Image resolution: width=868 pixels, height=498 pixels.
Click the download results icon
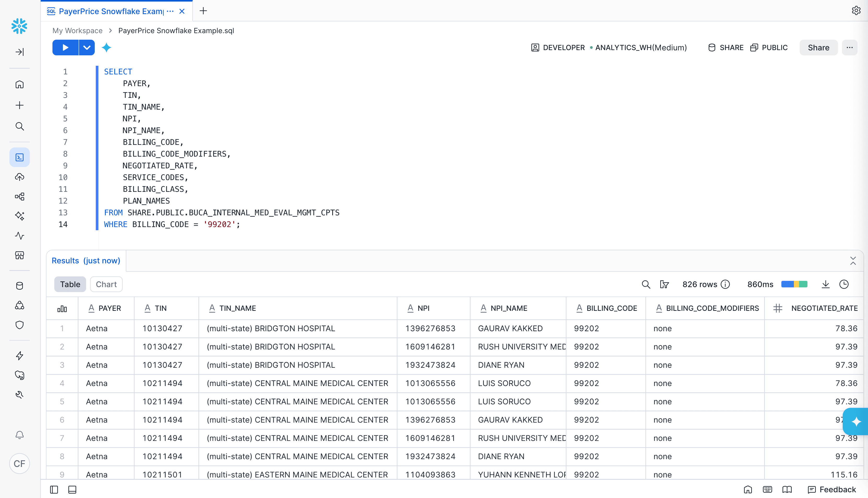coord(826,284)
